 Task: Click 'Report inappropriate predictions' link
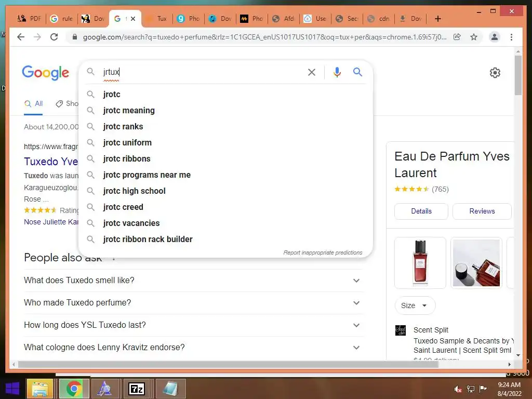pyautogui.click(x=323, y=253)
